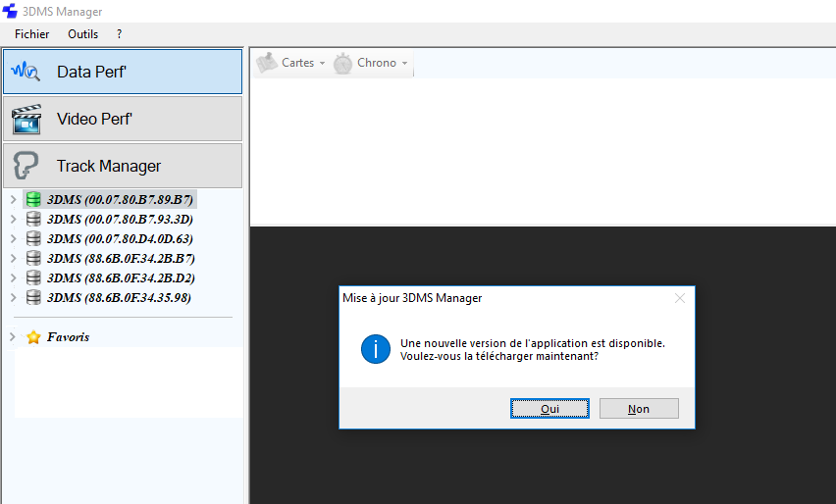Select the 3DMS (00.07.80.B7.89.B7) label

point(120,200)
